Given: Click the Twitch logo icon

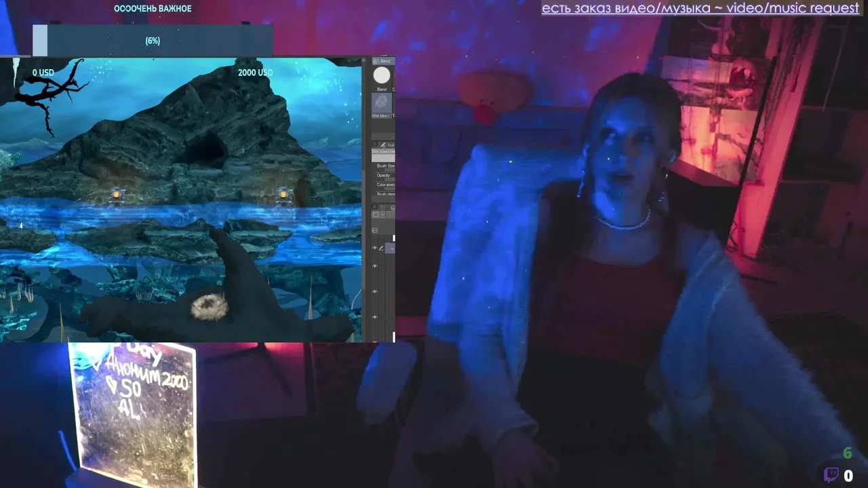Looking at the screenshot, I should pos(831,475).
